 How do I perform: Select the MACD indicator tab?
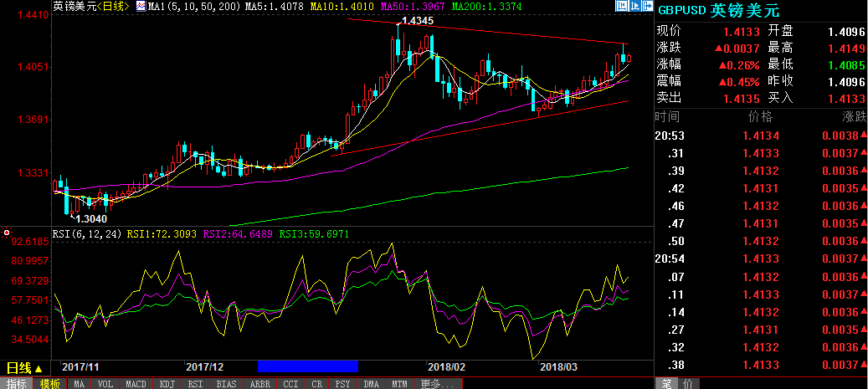coord(136,383)
